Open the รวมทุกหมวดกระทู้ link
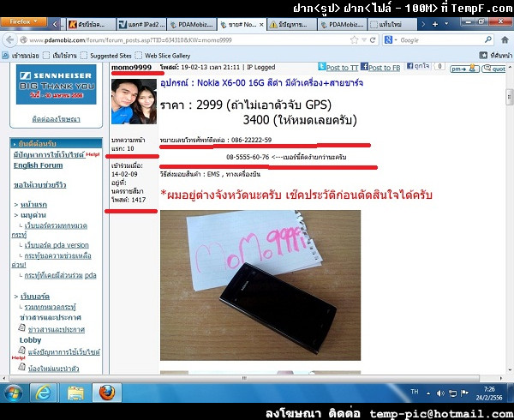Viewport: 514px width, 420px height. pos(51,307)
